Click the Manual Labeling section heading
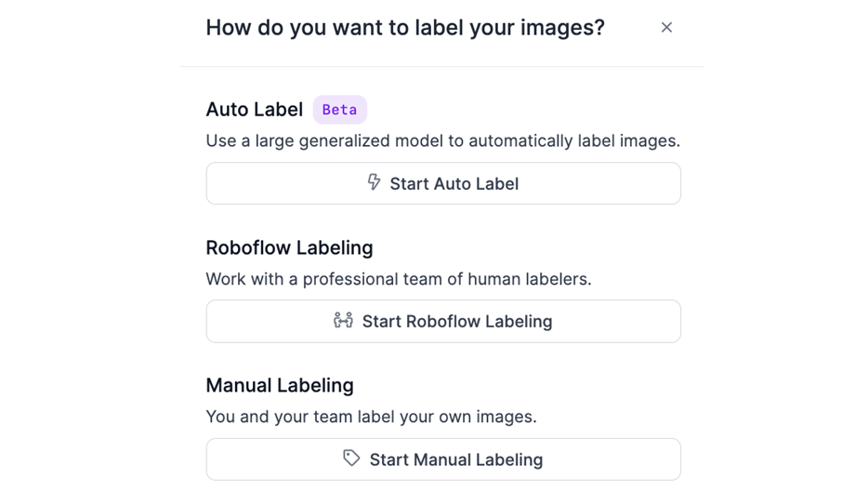Image resolution: width=868 pixels, height=492 pixels. pos(279,385)
